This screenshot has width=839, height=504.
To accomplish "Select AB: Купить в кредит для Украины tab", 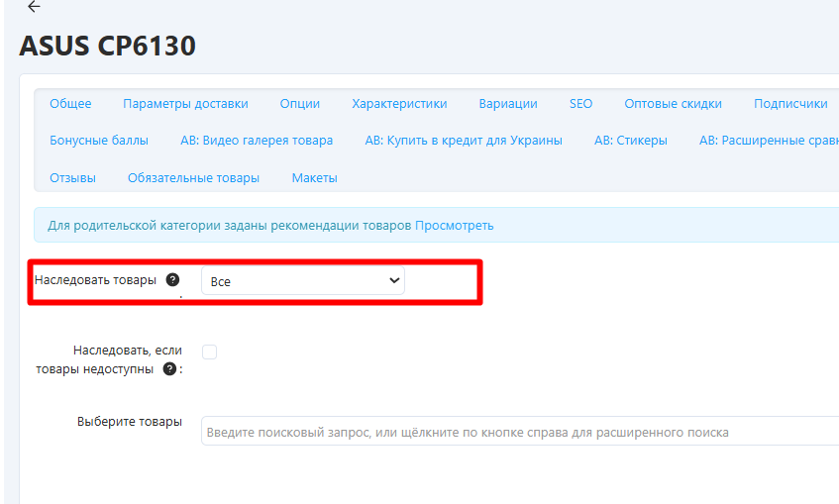I will pyautogui.click(x=464, y=141).
